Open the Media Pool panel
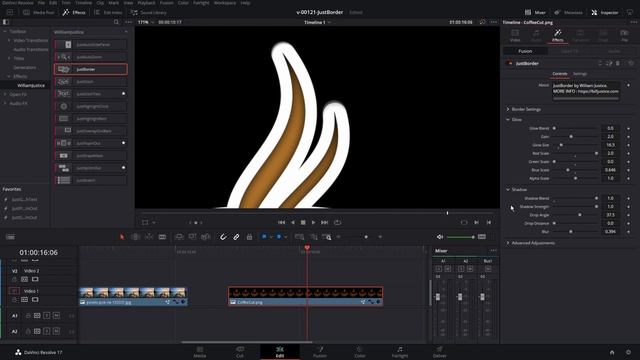Image resolution: width=640 pixels, height=360 pixels. tap(38, 13)
